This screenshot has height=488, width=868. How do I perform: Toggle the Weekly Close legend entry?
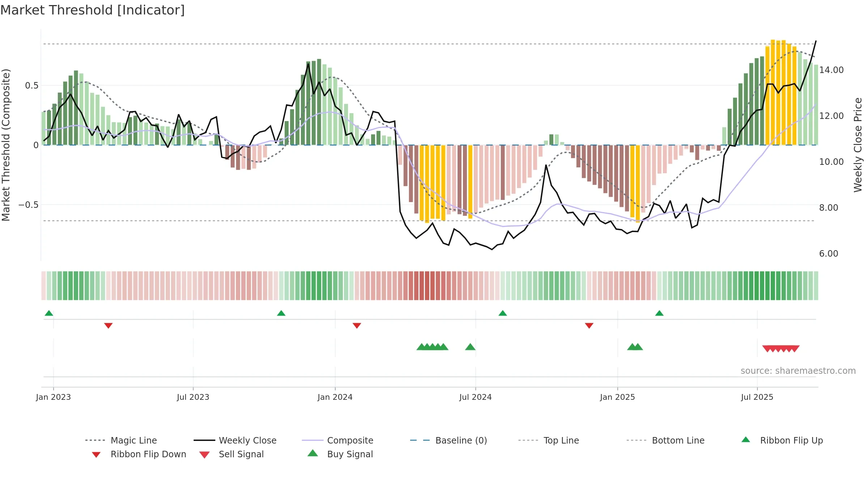[x=235, y=440]
